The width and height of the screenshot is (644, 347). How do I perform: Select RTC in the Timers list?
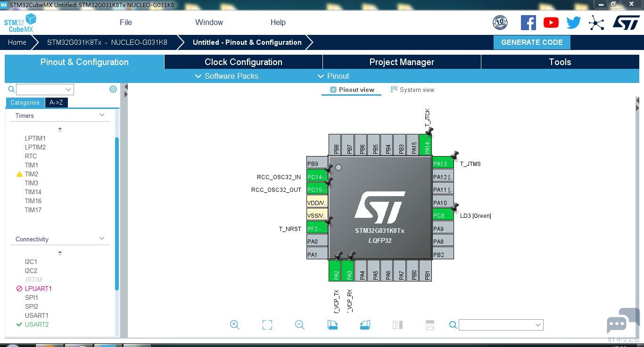(31, 156)
